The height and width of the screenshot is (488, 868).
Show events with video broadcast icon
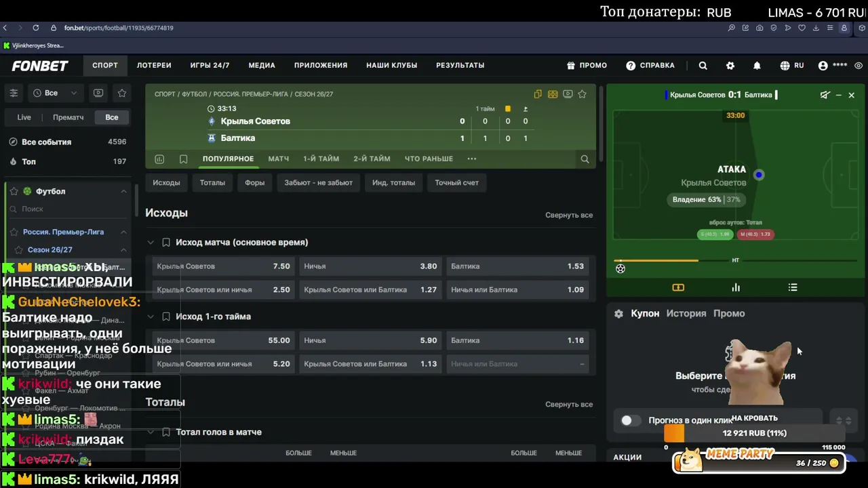click(x=98, y=93)
